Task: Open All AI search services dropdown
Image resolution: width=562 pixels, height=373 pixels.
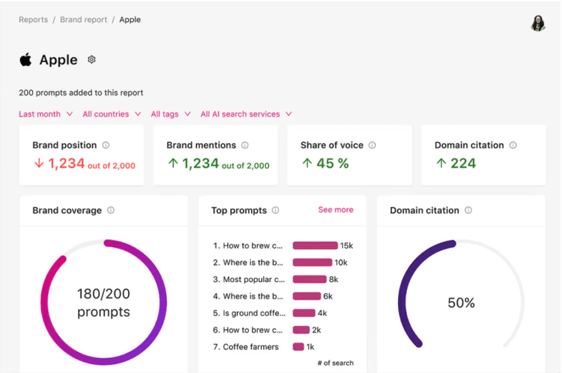Action: tap(246, 114)
